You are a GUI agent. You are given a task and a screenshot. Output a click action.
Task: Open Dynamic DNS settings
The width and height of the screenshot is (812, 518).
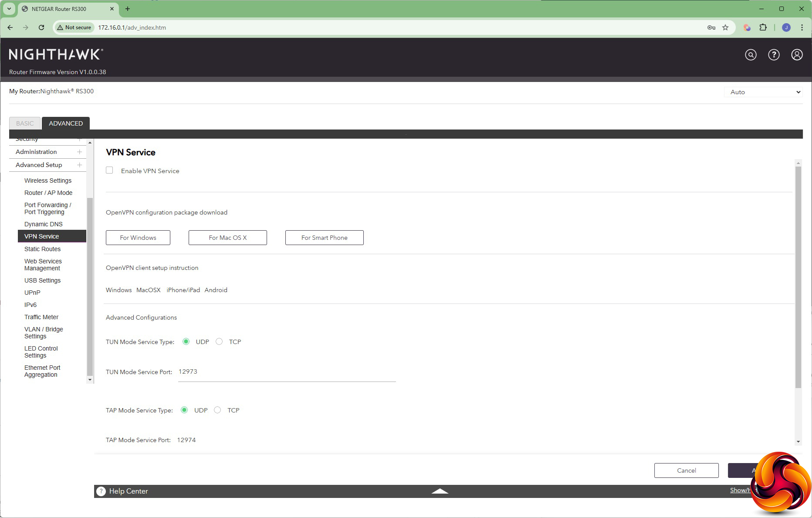tap(44, 224)
